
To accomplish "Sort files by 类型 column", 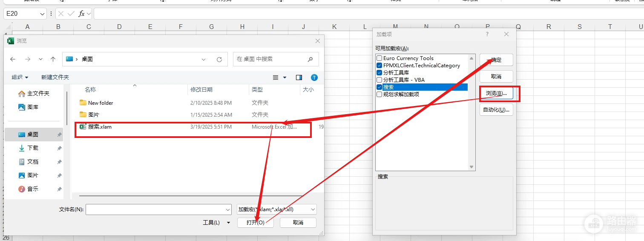I will click(x=257, y=90).
